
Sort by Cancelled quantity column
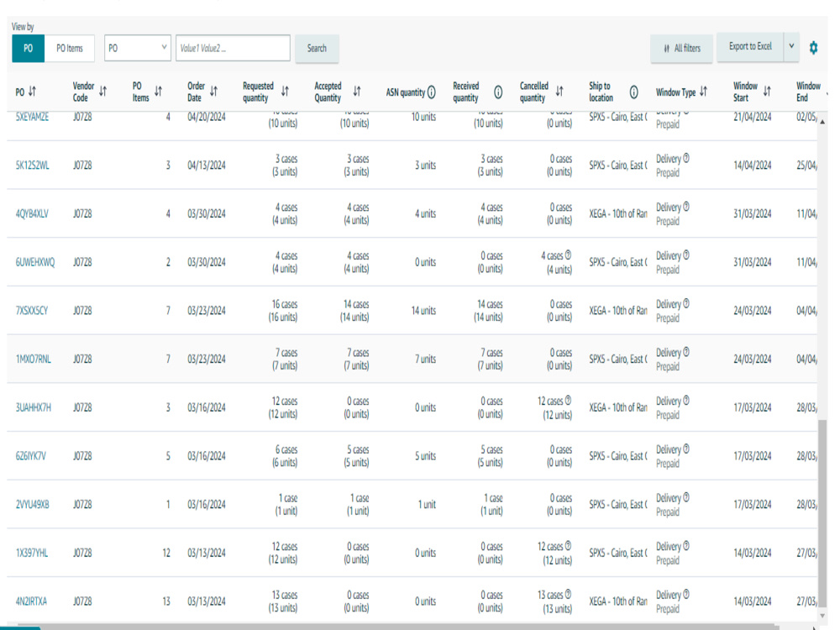[559, 92]
